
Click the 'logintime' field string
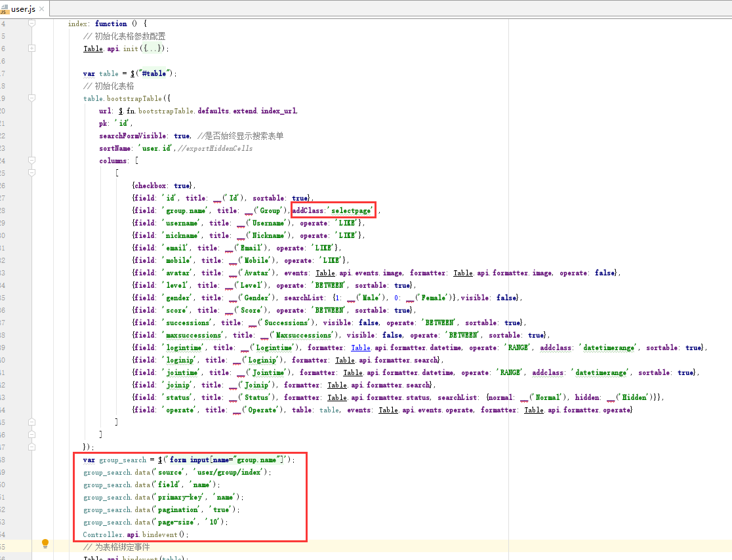coord(184,348)
